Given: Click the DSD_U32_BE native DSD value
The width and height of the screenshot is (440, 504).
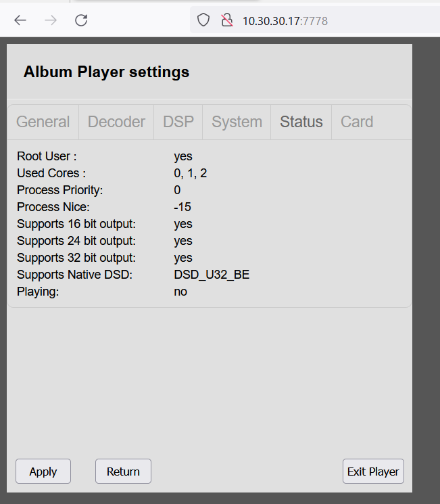Looking at the screenshot, I should [212, 275].
